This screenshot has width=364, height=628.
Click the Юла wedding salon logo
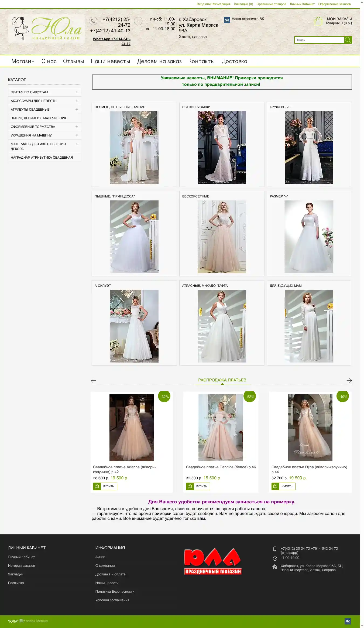[x=46, y=29]
